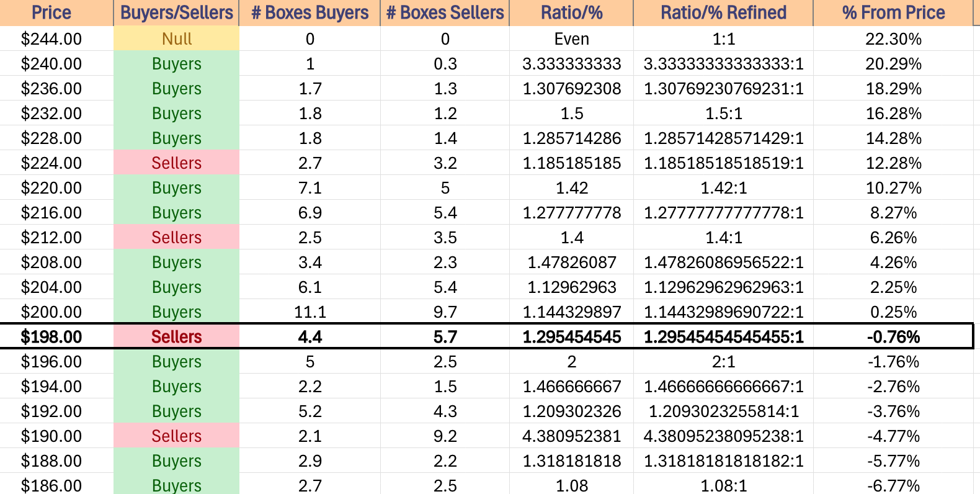980x494 pixels.
Task: Select the # Boxes Sellers header cell
Action: coord(445,12)
